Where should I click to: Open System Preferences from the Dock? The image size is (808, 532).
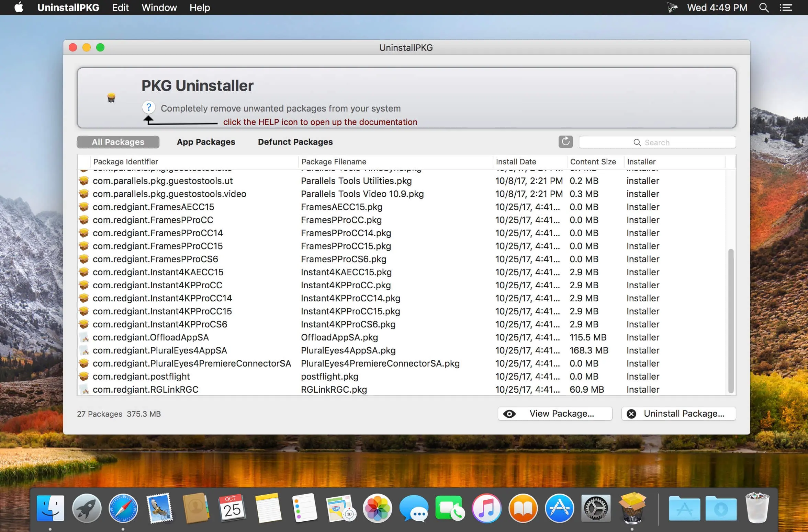[595, 508]
